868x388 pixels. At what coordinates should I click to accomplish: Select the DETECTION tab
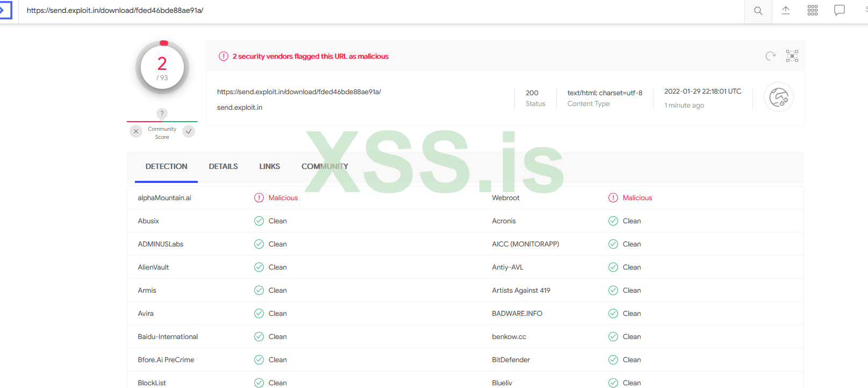pos(166,167)
